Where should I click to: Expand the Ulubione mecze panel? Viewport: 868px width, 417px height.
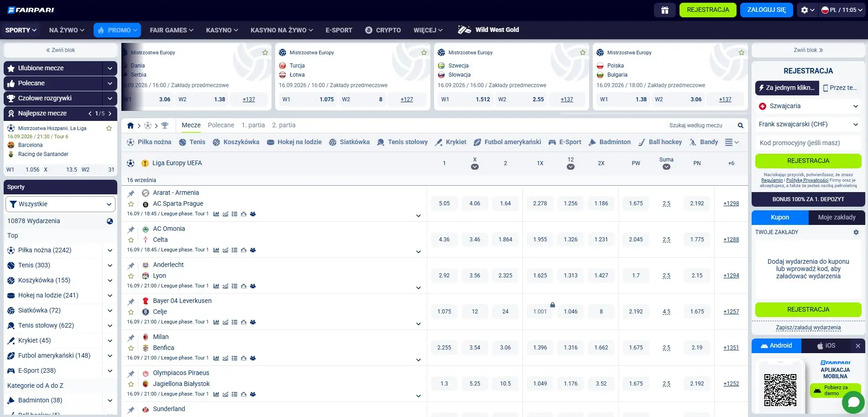tap(110, 68)
